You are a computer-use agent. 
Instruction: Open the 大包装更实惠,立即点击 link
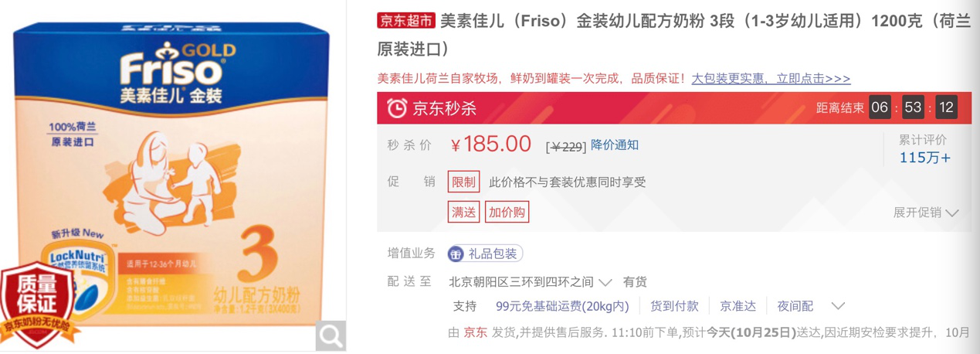771,79
